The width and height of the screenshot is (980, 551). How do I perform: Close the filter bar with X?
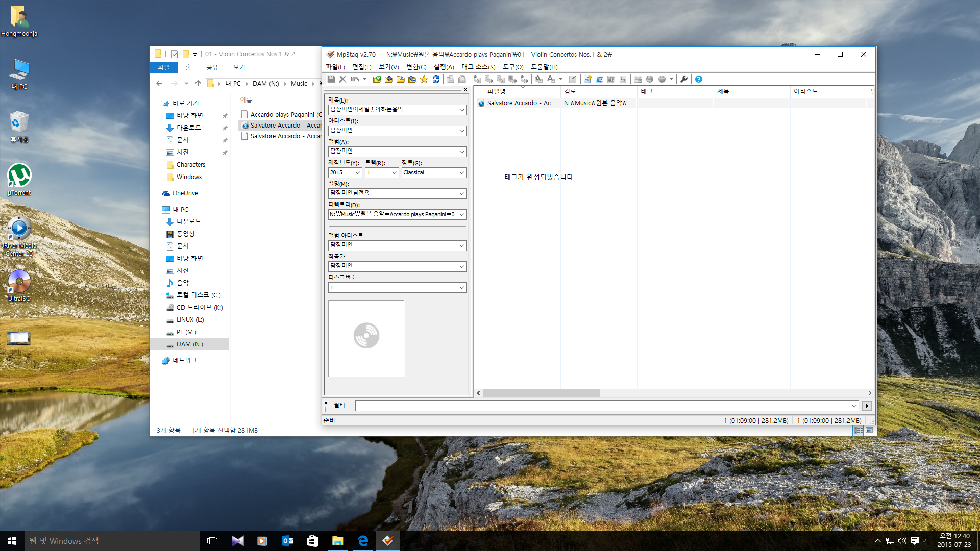(326, 403)
